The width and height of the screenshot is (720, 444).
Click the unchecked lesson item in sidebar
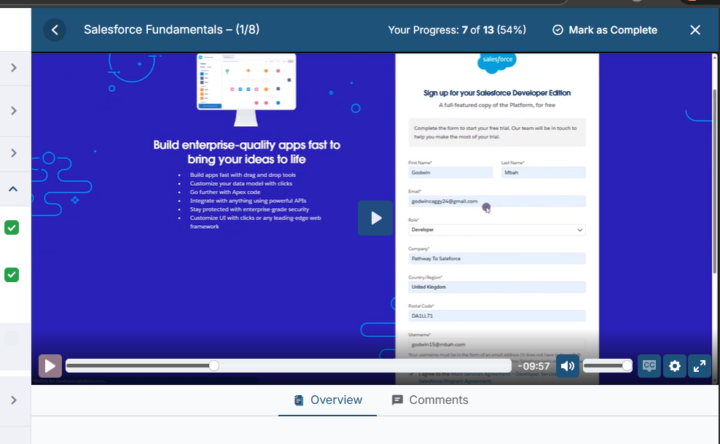pyautogui.click(x=11, y=338)
